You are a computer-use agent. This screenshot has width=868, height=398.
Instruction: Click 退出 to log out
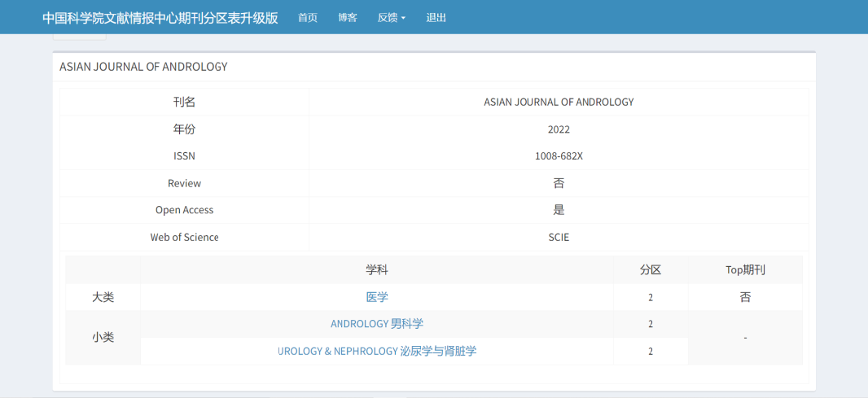click(436, 17)
